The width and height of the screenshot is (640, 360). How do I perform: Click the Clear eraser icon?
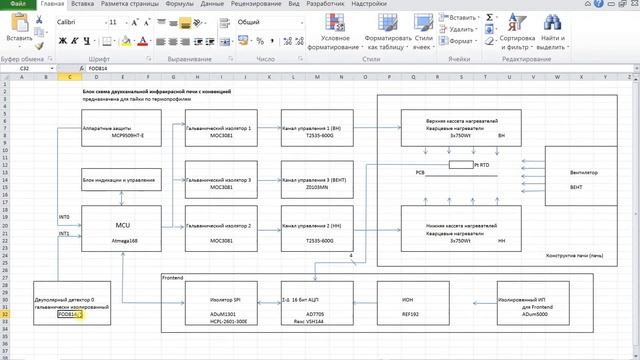pyautogui.click(x=489, y=41)
